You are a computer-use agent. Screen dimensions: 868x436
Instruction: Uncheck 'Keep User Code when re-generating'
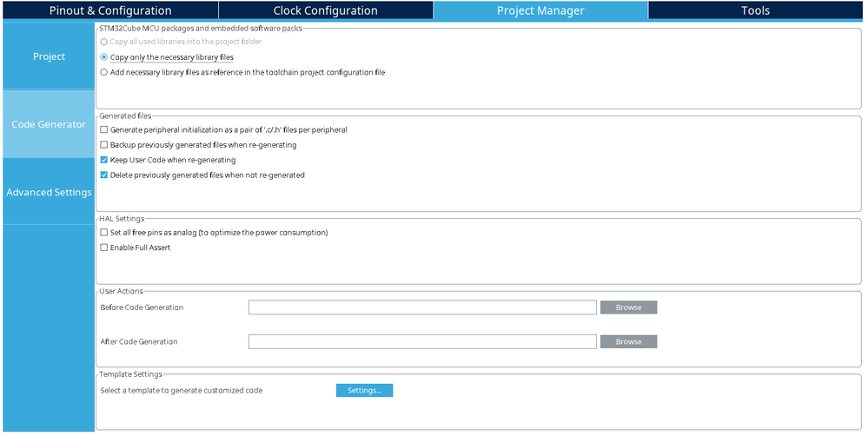point(104,161)
